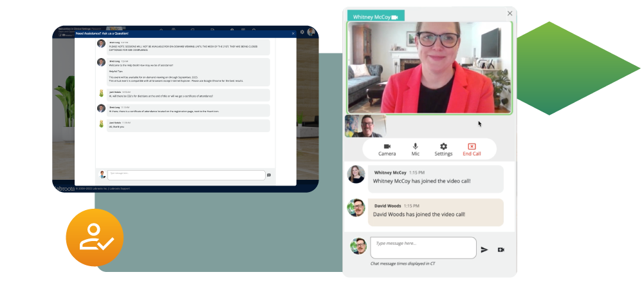
Task: Click the 'Welcome to the Help Desk' message
Action: tap(189, 72)
